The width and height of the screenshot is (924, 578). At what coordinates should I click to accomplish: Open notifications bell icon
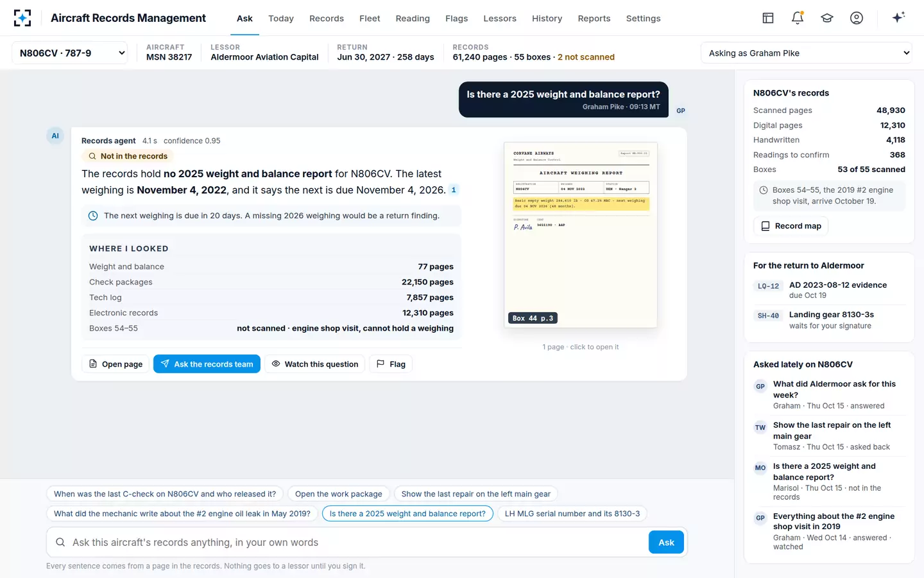tap(798, 18)
